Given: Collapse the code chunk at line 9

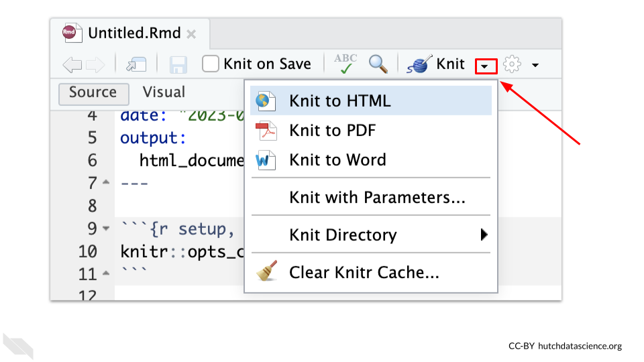Looking at the screenshot, I should click(106, 228).
